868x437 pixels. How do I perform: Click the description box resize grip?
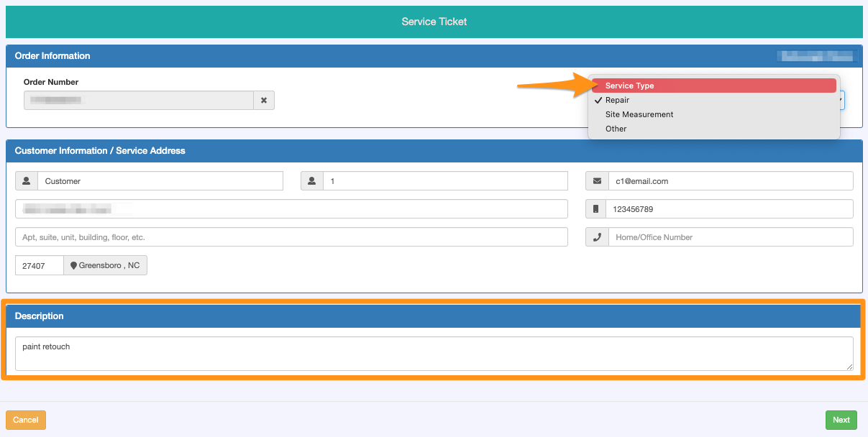tap(849, 367)
